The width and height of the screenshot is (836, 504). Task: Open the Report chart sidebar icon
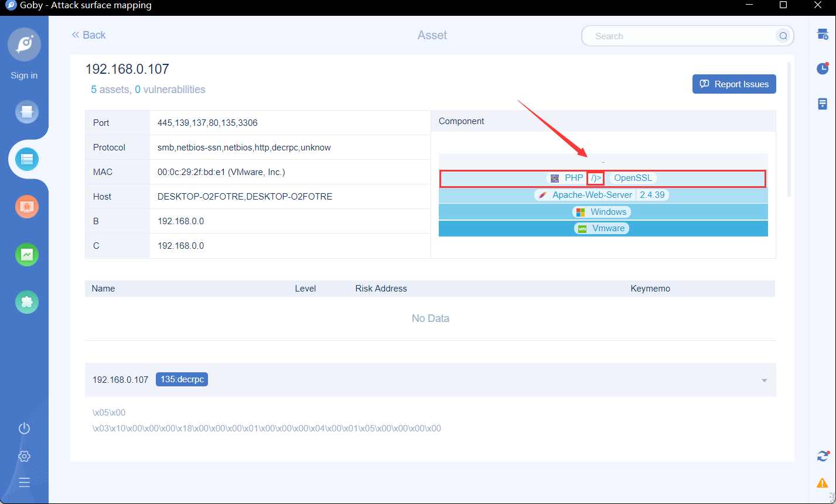click(x=27, y=254)
